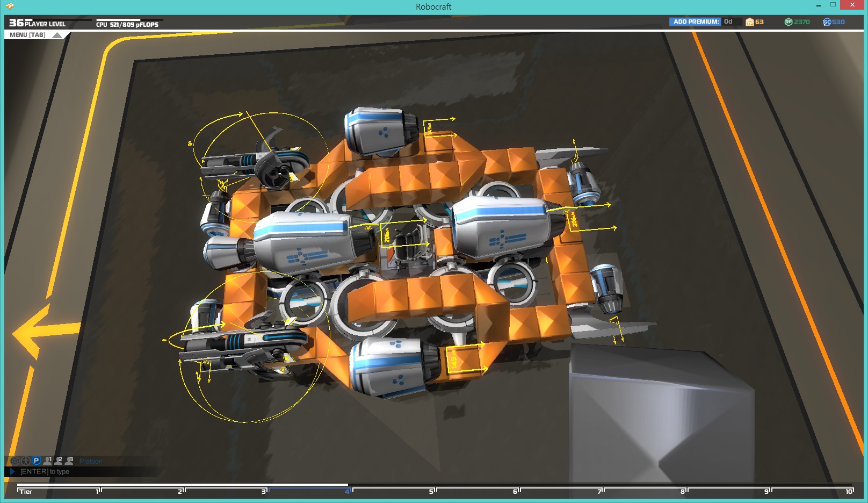This screenshot has height=503, width=868.
Task: Click the Tier 10 marker on progress bar
Action: 849,491
